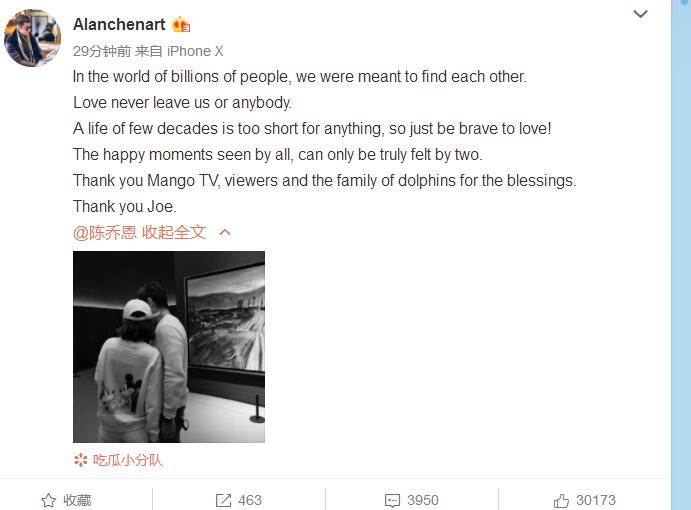Open comments via the speech bubble icon

click(392, 500)
